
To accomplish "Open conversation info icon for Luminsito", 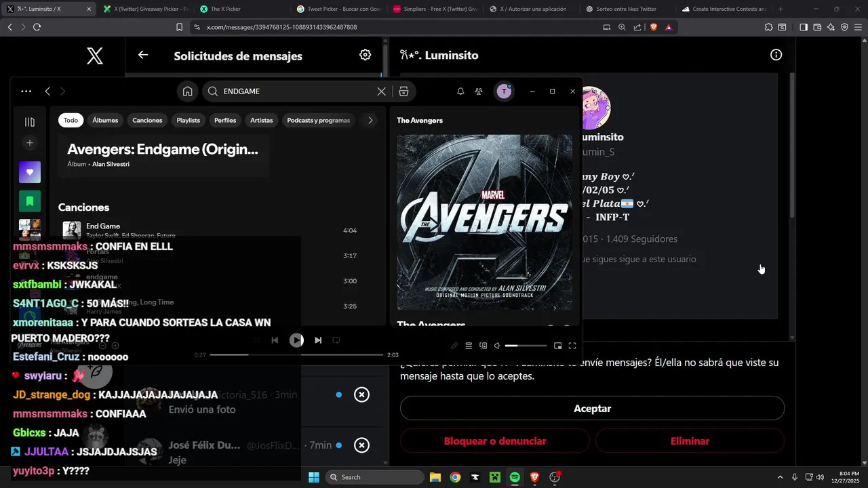I will pos(776,55).
